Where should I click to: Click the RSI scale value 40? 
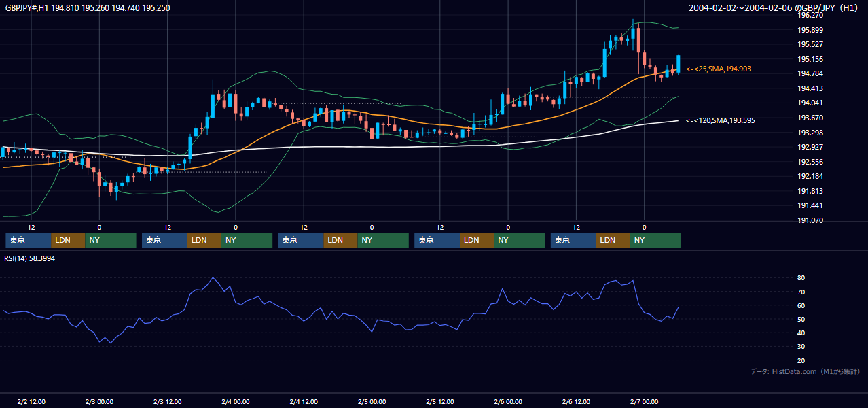point(801,333)
